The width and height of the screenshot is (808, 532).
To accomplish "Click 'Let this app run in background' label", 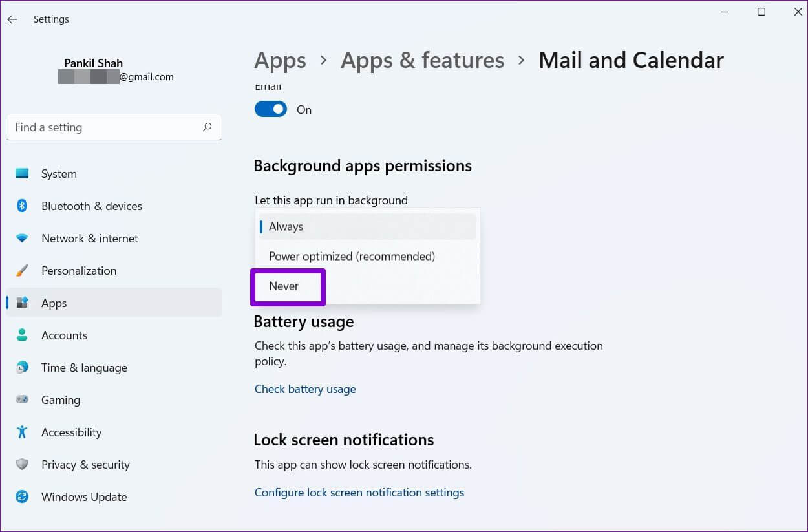I will [331, 200].
